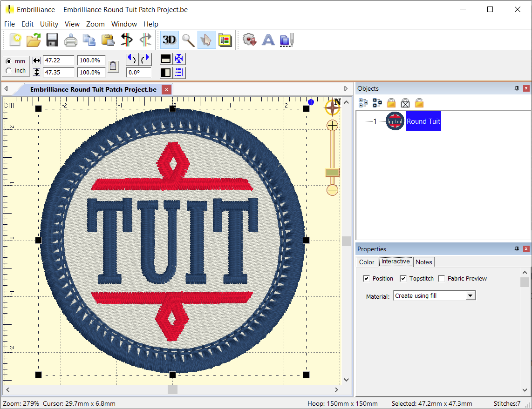Click the Print icon in toolbar

(70, 40)
